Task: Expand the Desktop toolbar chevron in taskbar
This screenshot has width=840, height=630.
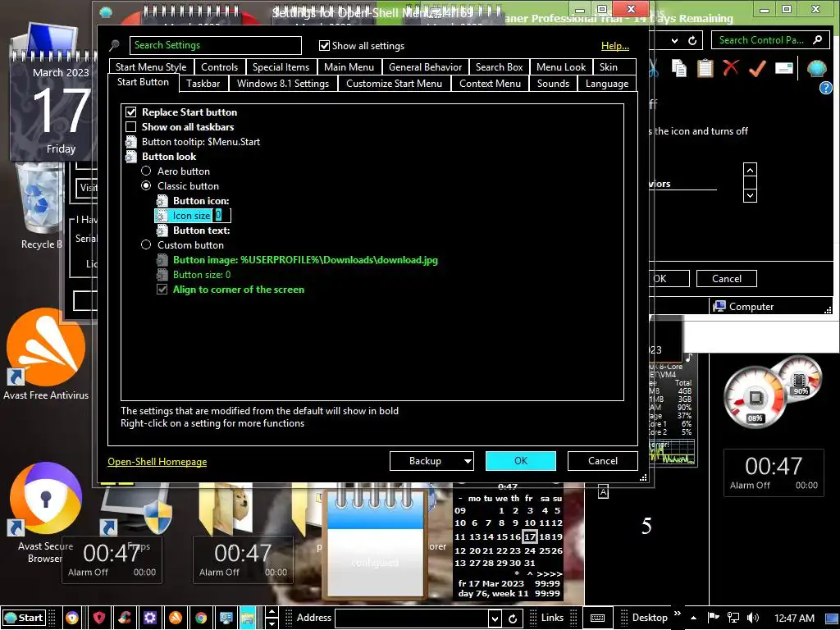Action: (677, 614)
